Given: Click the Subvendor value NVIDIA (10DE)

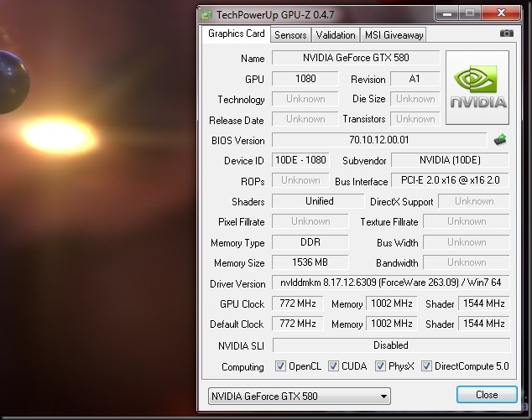Looking at the screenshot, I should pos(450,160).
